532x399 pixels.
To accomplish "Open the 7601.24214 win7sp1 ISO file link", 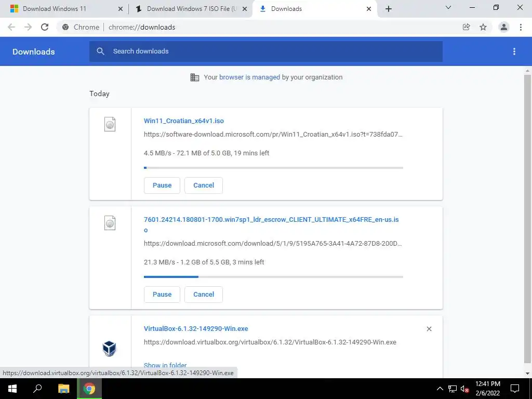I will coord(271,224).
